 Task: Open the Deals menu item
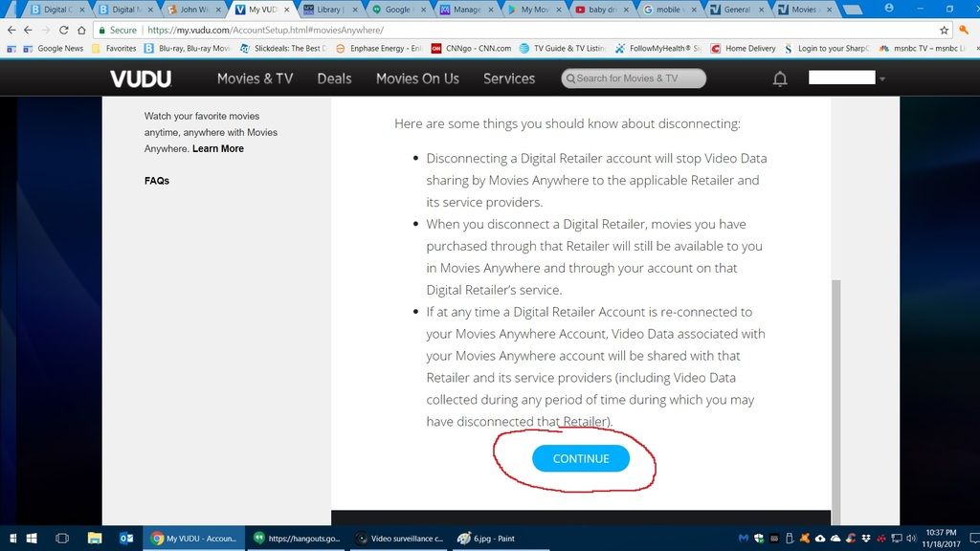coord(334,78)
